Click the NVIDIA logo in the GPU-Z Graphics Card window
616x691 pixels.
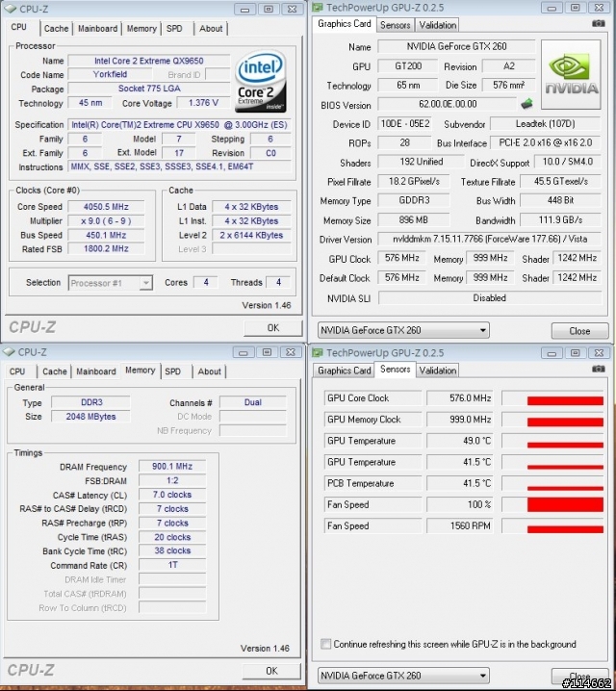coord(571,74)
